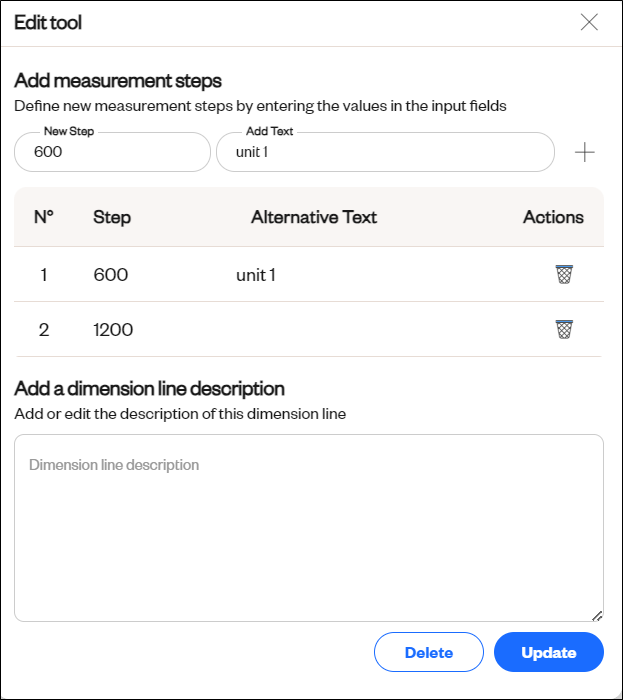Click the Update button
Viewport: 623px width, 700px height.
click(548, 652)
